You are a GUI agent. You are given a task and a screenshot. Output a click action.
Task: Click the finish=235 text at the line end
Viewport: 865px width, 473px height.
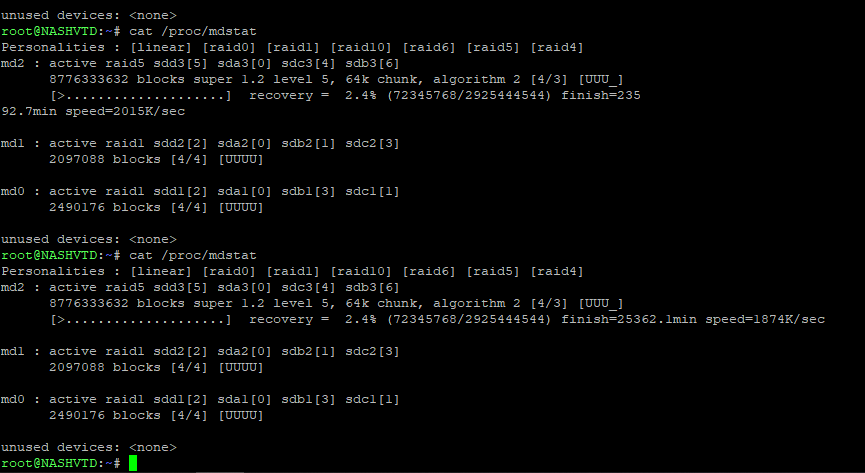pos(601,95)
